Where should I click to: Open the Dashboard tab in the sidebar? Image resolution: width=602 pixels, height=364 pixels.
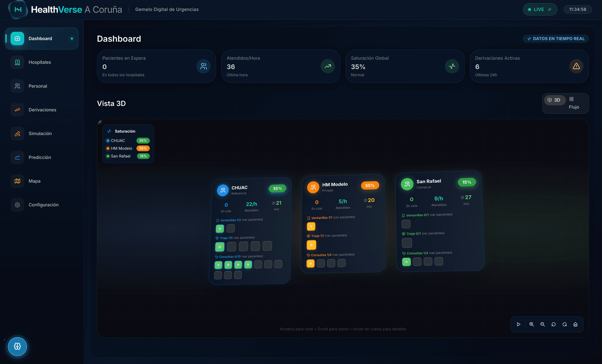tap(40, 38)
